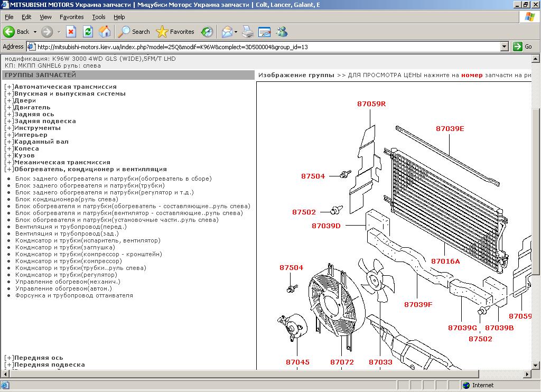Screen dimensions: 541x392
Task: Open the address bar URL dropdown
Action: pos(505,46)
